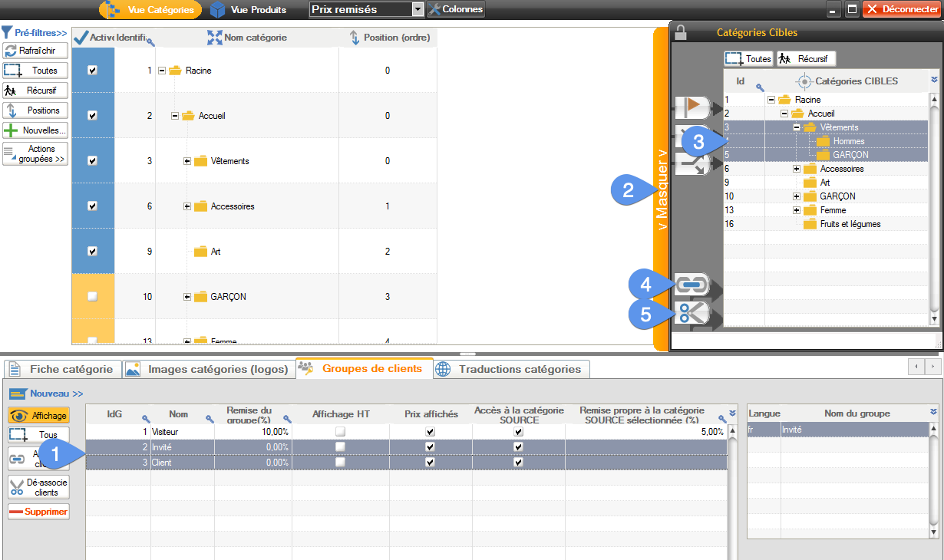Collapse Vêtements in the target categories tree
Viewport: 944px width, 560px height.
coord(797,127)
